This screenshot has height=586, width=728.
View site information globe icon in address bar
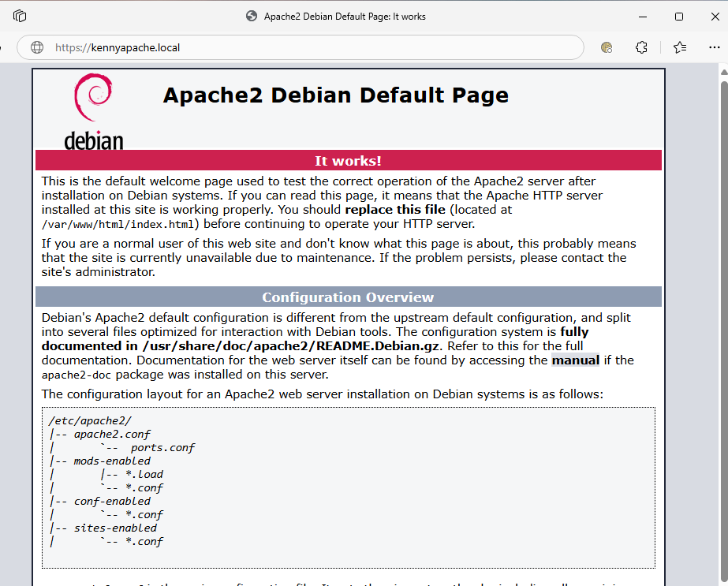(x=37, y=47)
